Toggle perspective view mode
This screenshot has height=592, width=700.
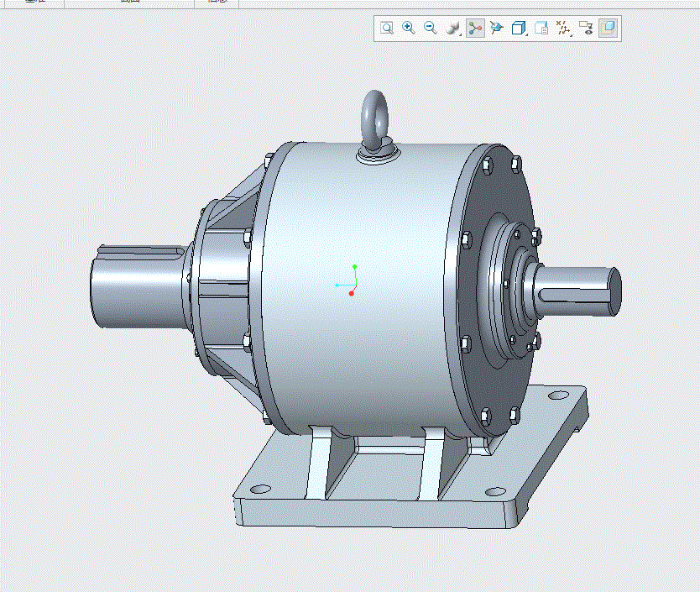(608, 29)
